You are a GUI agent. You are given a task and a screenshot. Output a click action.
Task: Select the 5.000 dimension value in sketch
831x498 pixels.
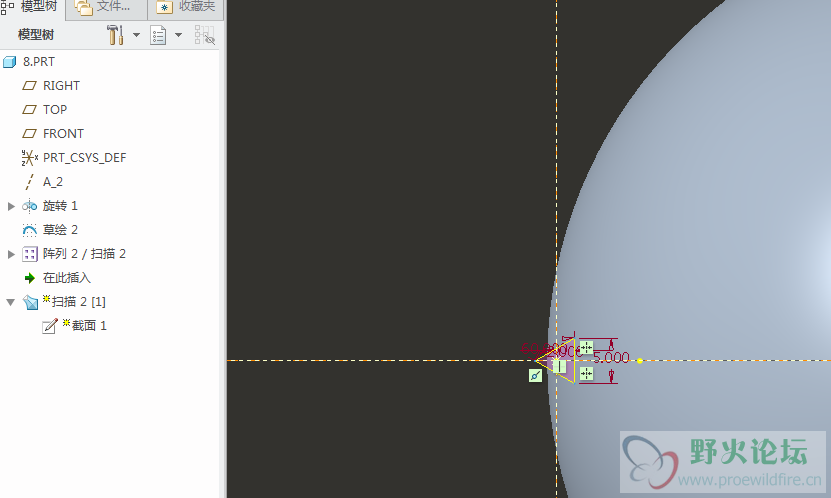point(611,358)
